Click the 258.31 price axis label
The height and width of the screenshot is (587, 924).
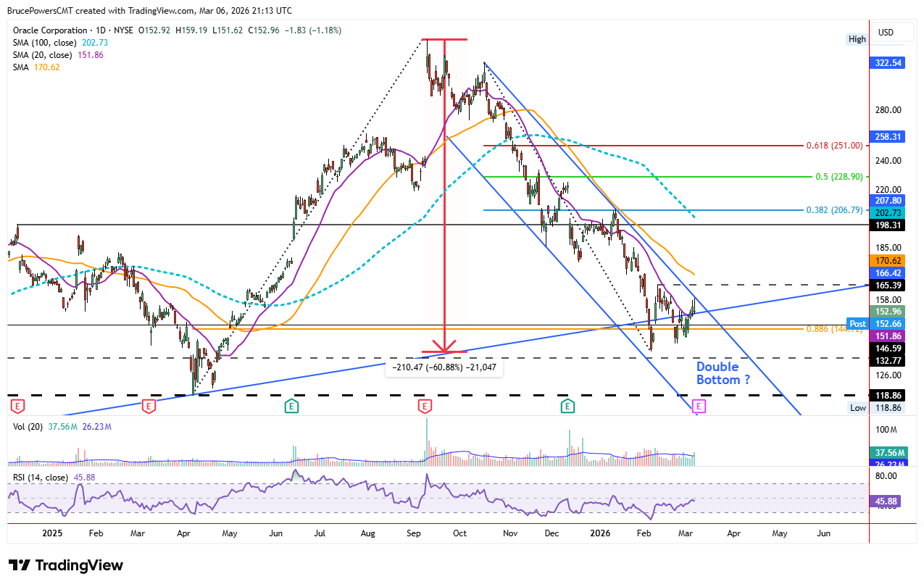[x=888, y=136]
